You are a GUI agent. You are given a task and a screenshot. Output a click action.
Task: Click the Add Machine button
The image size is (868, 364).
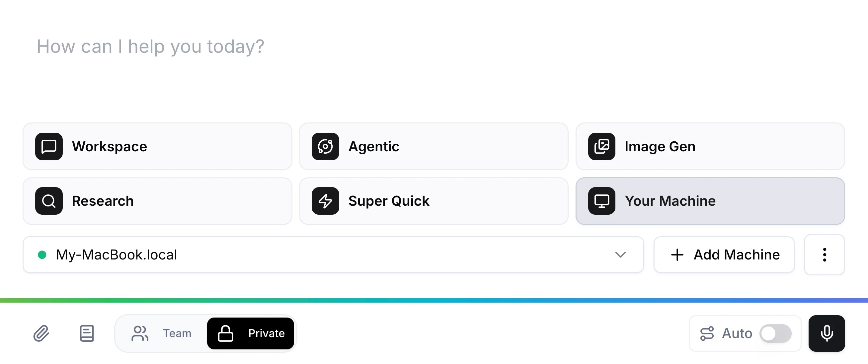(724, 255)
